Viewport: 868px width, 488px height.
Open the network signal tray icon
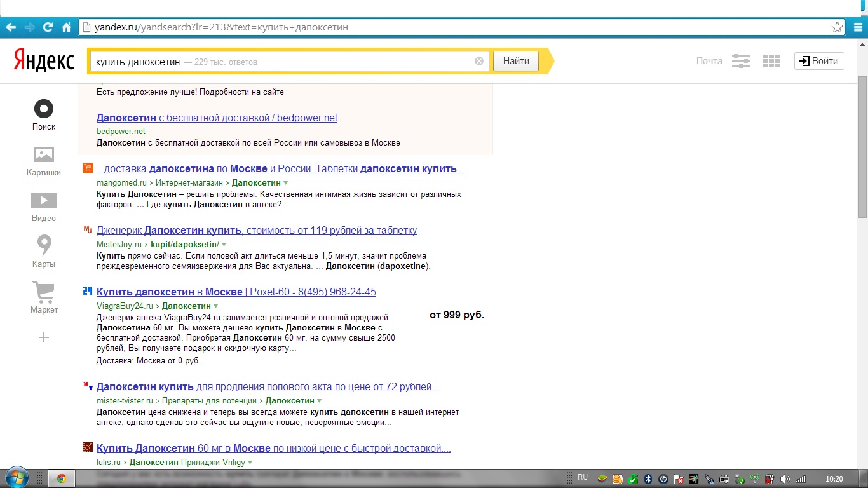[801, 479]
